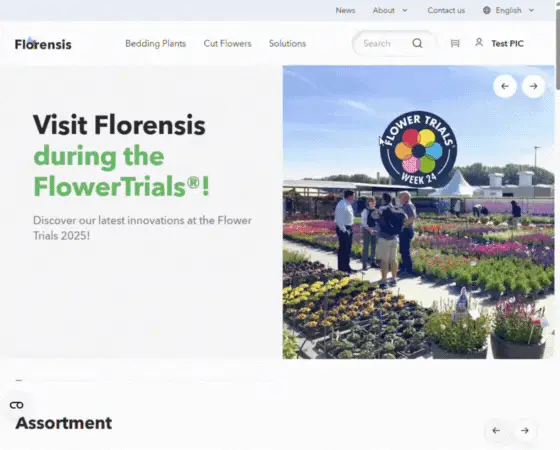Open the Bedding Plants menu

coord(155,44)
